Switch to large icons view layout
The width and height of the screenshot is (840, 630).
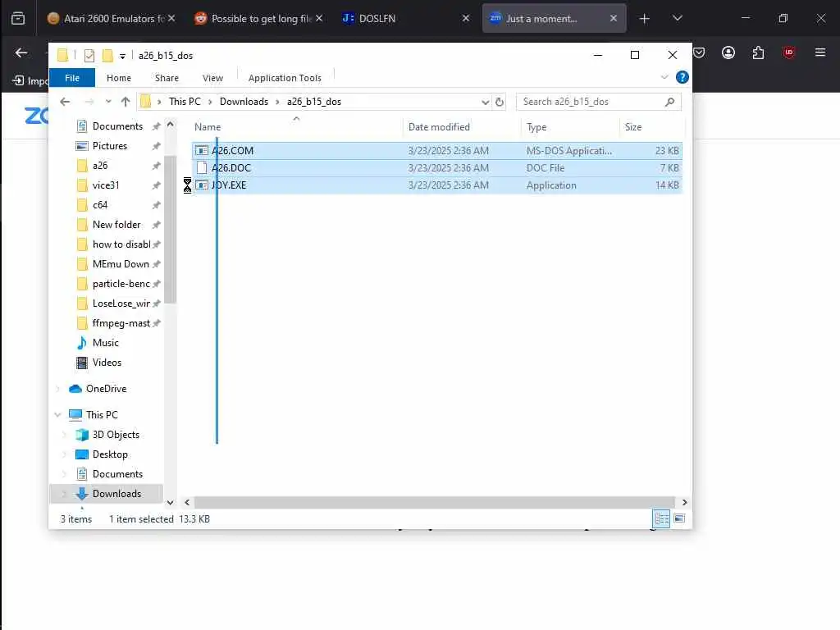point(679,518)
